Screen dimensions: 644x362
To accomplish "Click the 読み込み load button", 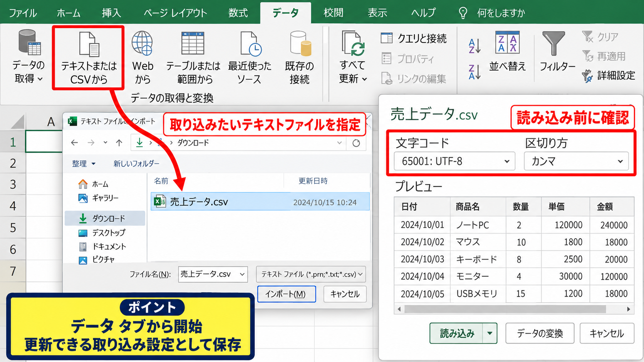I will point(457,333).
